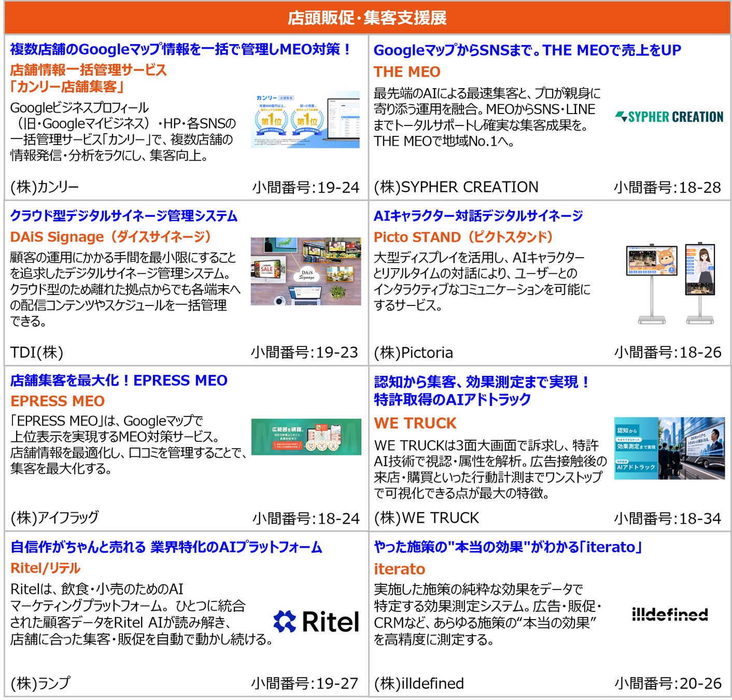Screen dimensions: 732x700
Task: Open the DAiS Signage product photo
Action: 306,271
